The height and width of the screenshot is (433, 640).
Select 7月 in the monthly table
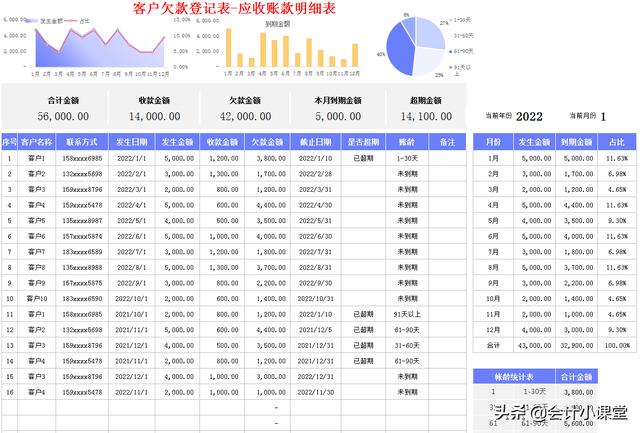coord(493,252)
